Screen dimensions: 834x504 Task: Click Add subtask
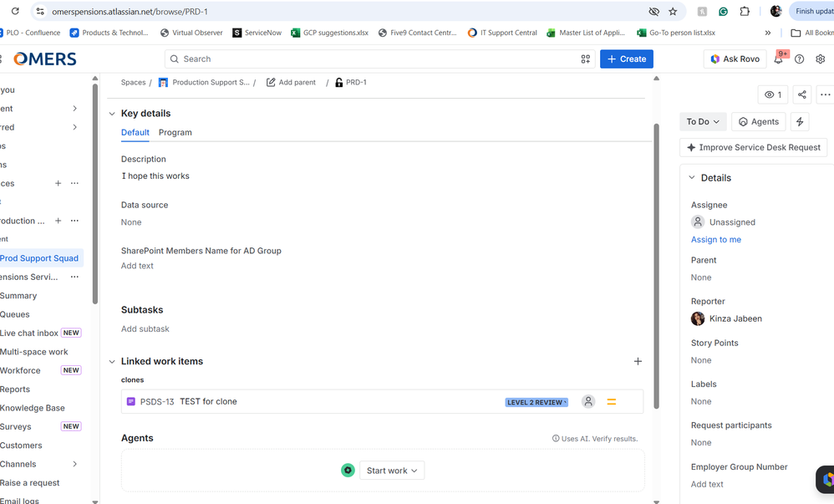click(x=145, y=329)
